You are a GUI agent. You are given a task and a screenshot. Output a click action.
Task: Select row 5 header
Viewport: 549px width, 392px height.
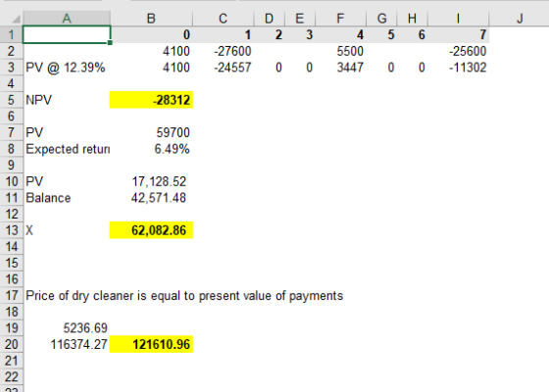[x=11, y=100]
